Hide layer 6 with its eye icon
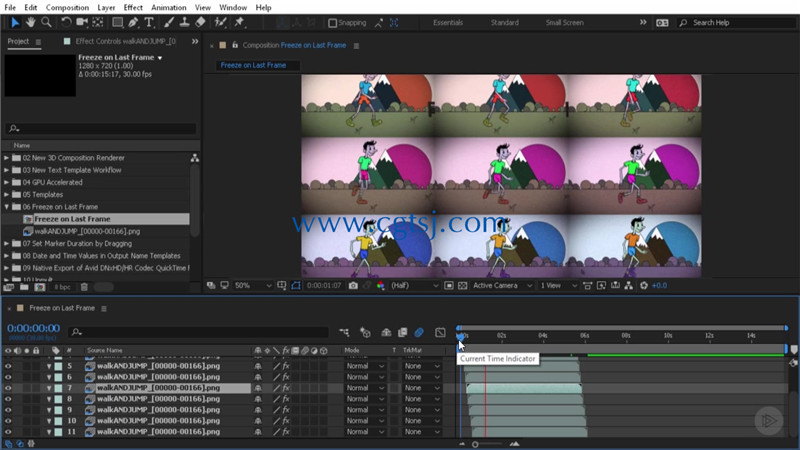This screenshot has width=800, height=450. pos(8,377)
